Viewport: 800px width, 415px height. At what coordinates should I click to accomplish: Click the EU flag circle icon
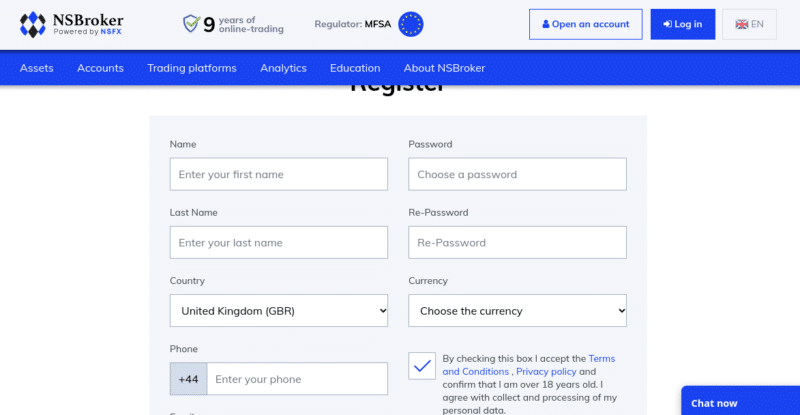tap(411, 24)
